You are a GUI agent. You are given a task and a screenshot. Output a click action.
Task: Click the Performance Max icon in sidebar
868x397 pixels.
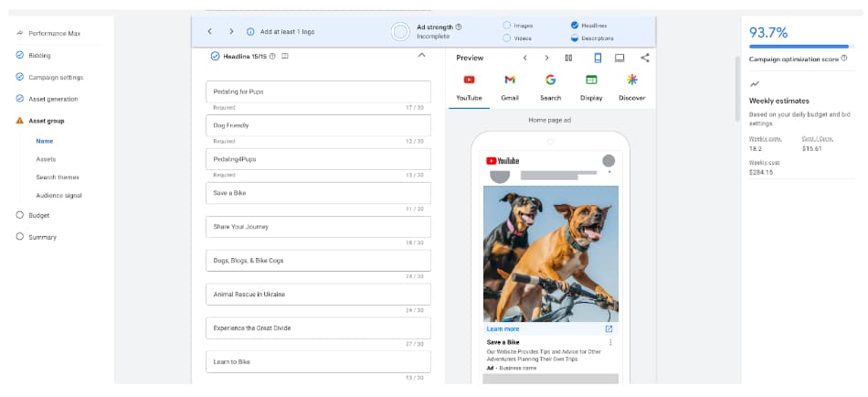click(x=20, y=33)
